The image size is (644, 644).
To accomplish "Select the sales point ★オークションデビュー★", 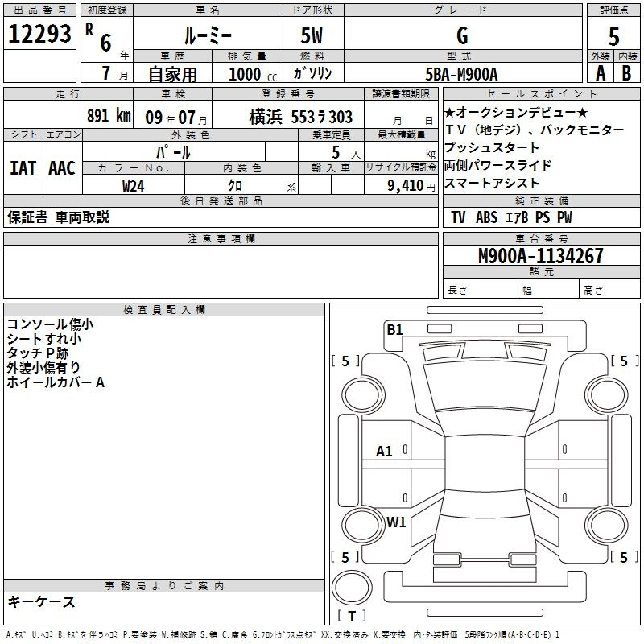I will point(516,112).
